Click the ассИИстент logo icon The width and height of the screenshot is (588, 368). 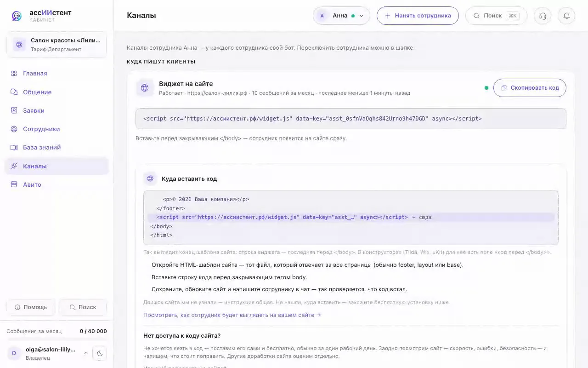tap(17, 16)
